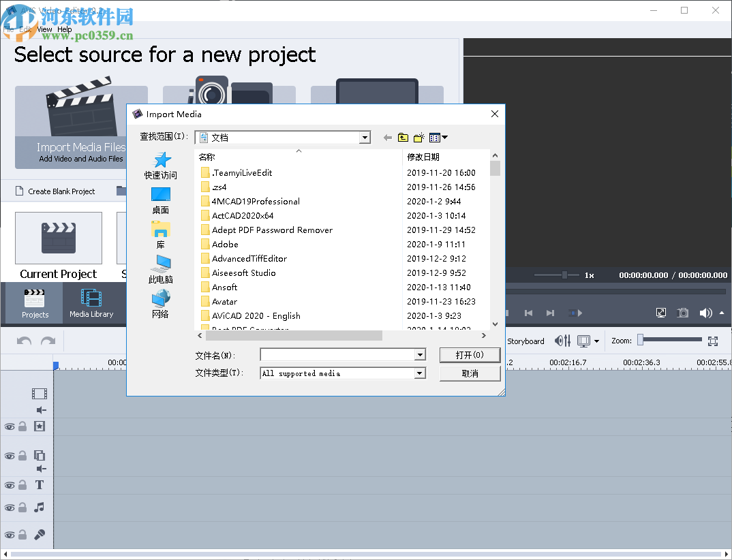Open the 文件类型 file type dropdown
732x560 pixels.
(420, 373)
